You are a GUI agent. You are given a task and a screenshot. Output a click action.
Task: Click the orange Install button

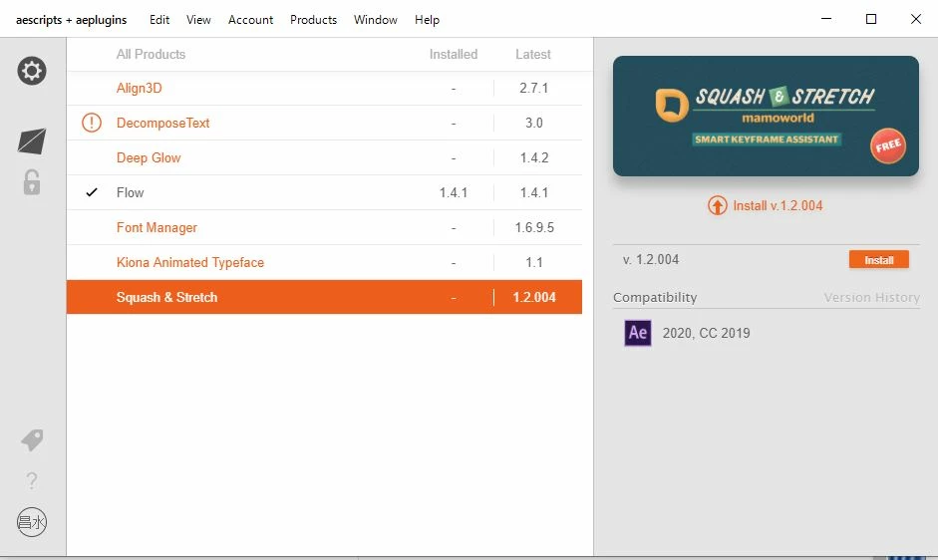pos(879,260)
